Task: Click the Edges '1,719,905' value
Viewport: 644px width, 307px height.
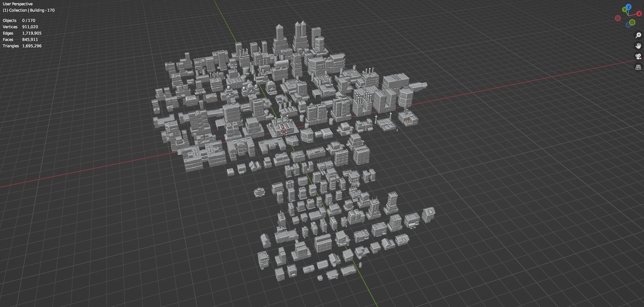Action: [32, 33]
